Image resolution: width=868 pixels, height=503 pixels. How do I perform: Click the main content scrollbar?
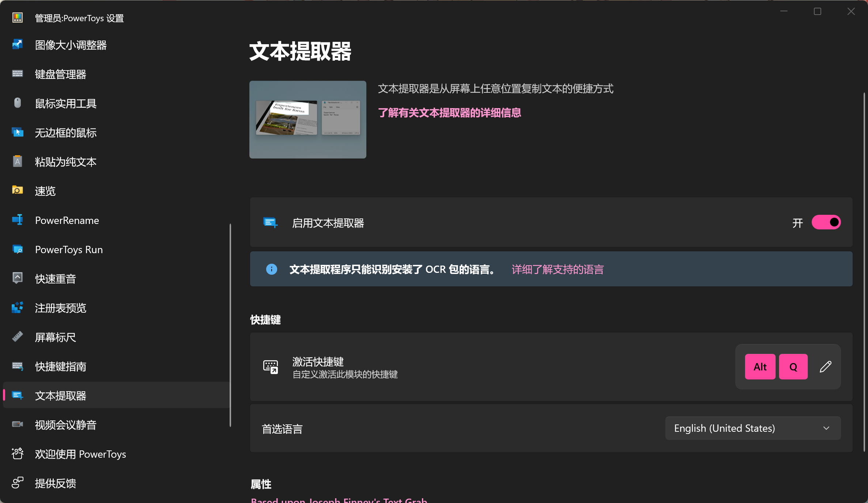[x=864, y=272]
